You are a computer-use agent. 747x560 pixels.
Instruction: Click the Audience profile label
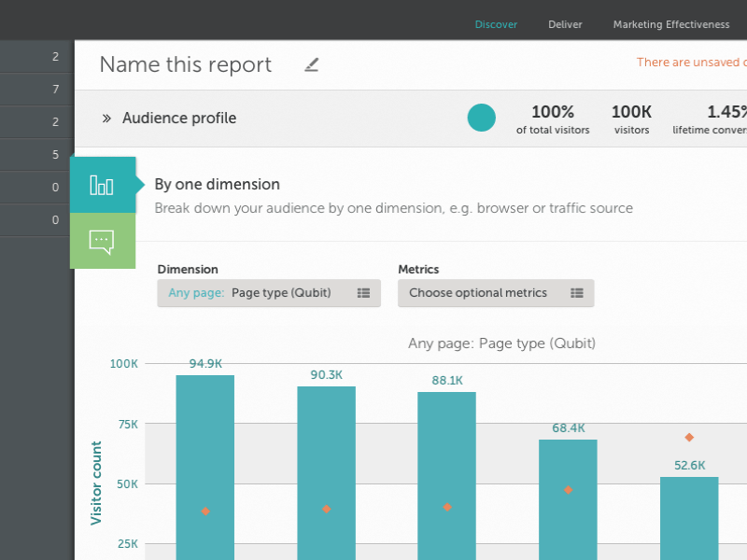tap(179, 119)
